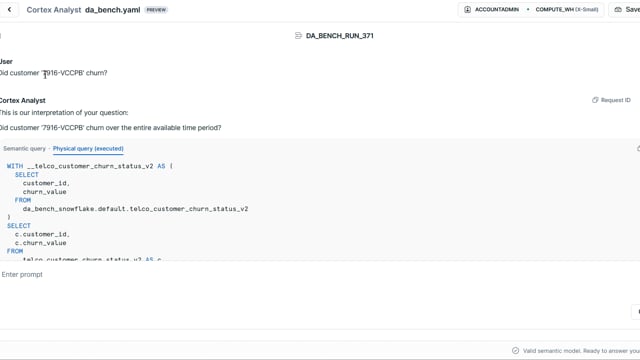
Task: Click the da_bench.yaml file name
Action: tap(113, 10)
